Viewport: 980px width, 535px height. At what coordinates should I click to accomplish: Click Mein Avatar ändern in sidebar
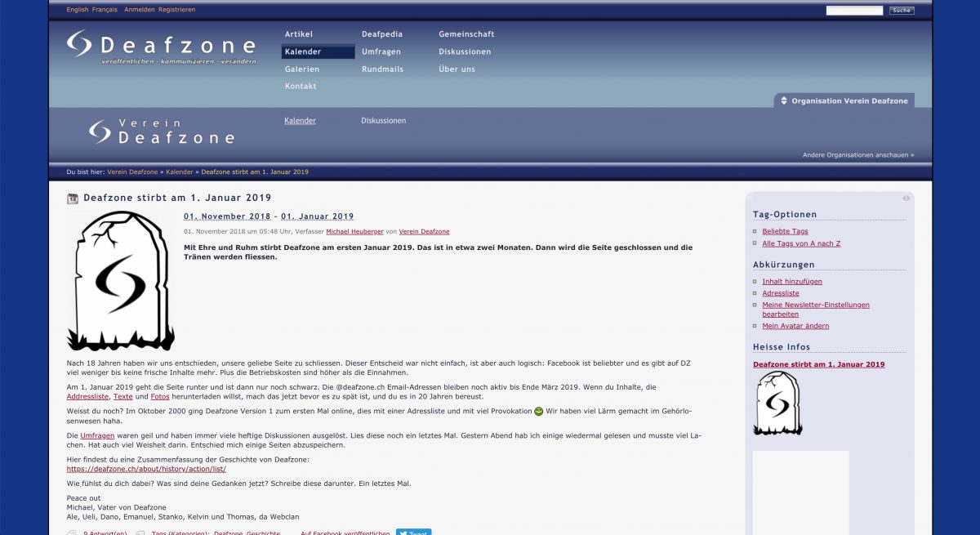(795, 326)
